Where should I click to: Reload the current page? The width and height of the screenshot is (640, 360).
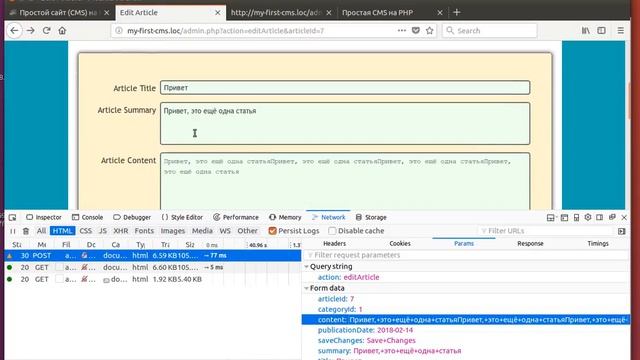pyautogui.click(x=47, y=31)
